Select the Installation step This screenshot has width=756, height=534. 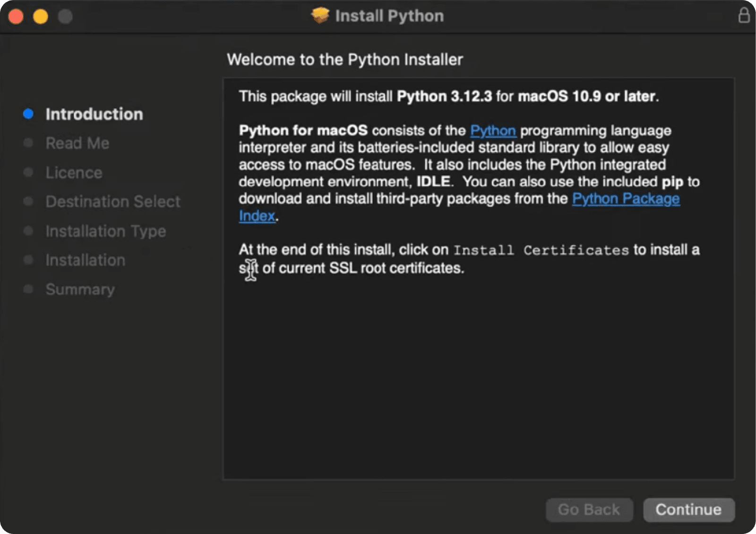pyautogui.click(x=86, y=260)
